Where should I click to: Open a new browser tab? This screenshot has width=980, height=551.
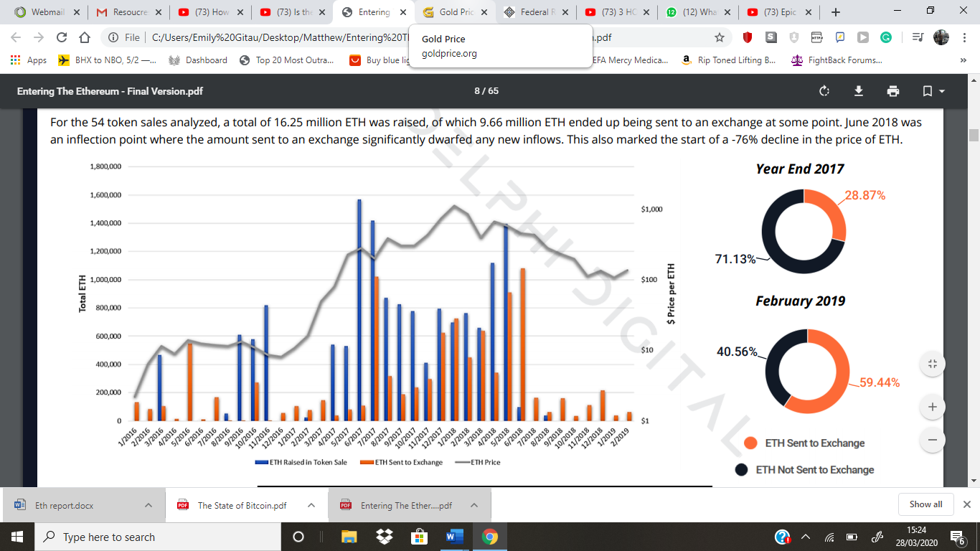pyautogui.click(x=836, y=12)
